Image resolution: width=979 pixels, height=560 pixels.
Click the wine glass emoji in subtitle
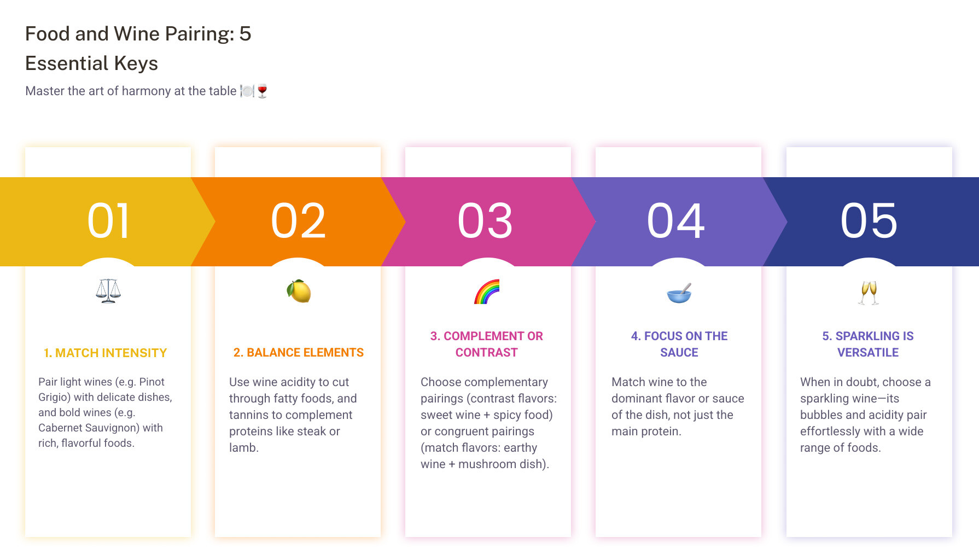click(x=263, y=91)
